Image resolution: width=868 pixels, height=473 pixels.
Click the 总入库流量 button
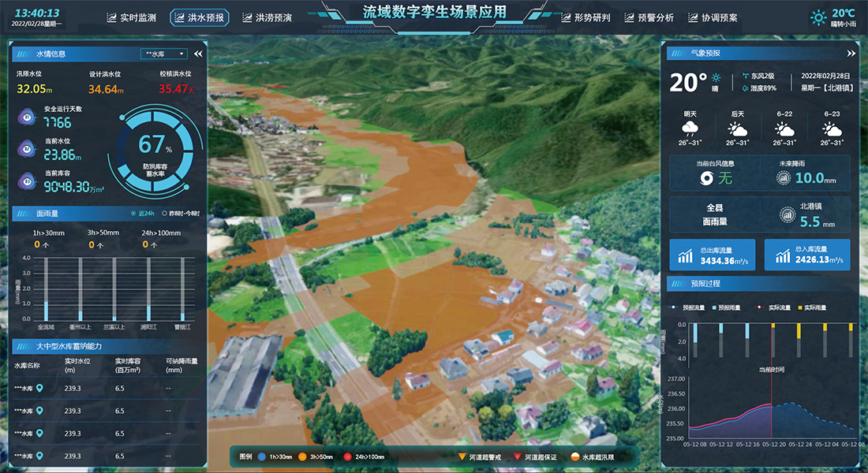point(806,255)
